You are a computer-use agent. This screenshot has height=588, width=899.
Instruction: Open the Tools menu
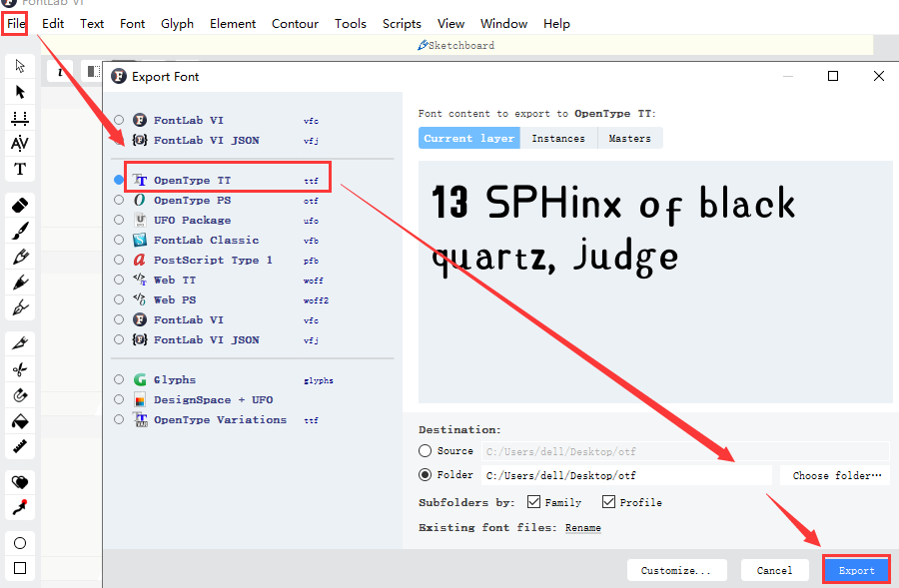351,24
